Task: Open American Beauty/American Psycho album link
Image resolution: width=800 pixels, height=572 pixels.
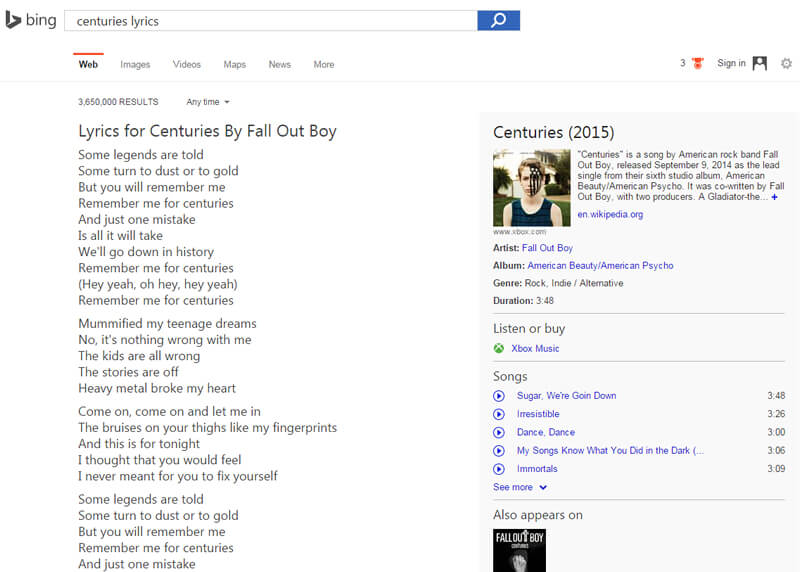Action: point(601,265)
